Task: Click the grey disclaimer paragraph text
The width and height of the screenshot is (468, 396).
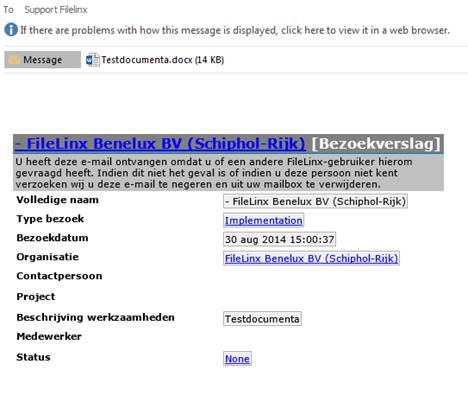Action: point(213,173)
